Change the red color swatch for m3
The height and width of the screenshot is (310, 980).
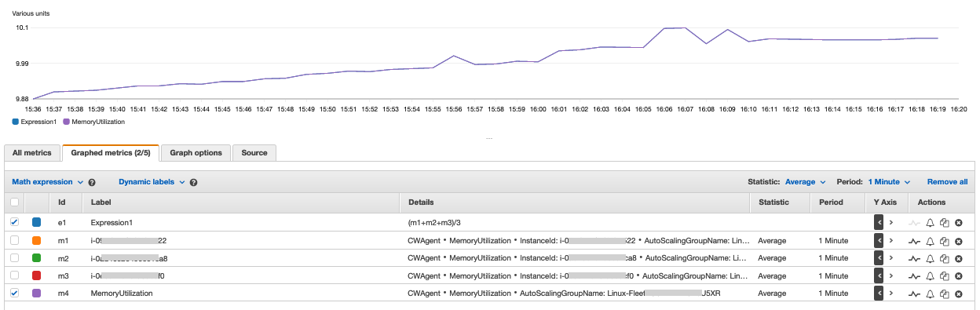[x=36, y=276]
